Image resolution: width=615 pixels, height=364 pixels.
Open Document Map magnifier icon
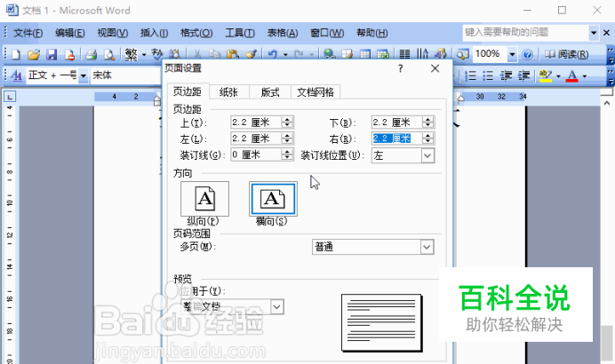[x=462, y=54]
